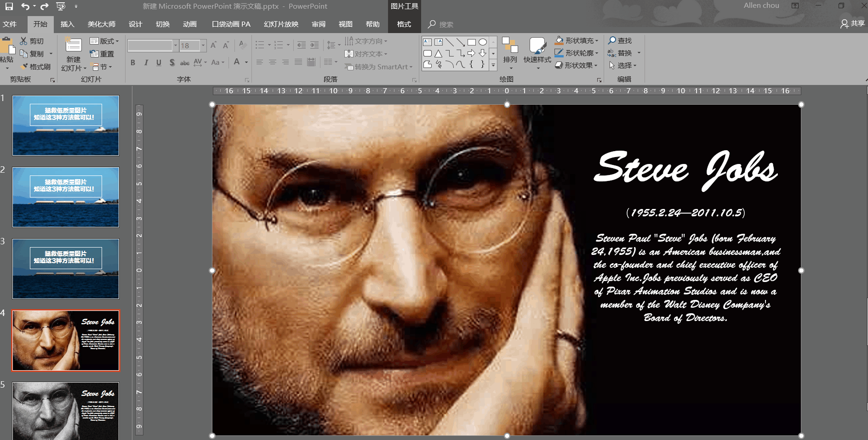
Task: Select slide 1 thumbnail
Action: click(66, 125)
